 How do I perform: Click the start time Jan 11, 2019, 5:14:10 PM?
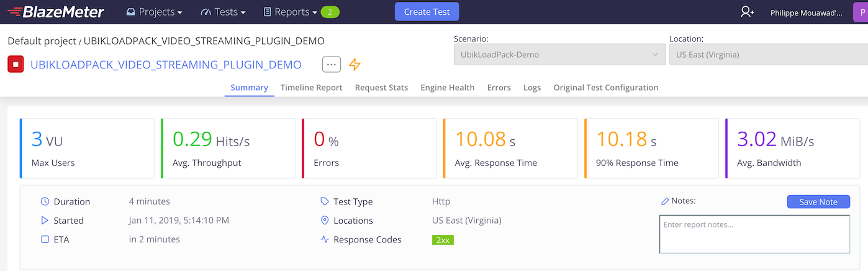click(179, 220)
